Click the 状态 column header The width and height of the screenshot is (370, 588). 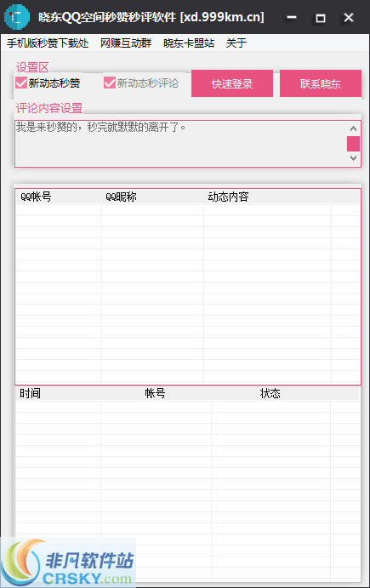pos(270,393)
